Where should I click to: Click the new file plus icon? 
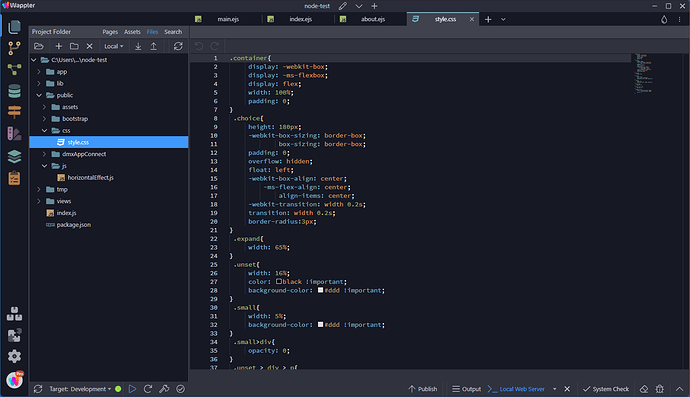click(59, 46)
